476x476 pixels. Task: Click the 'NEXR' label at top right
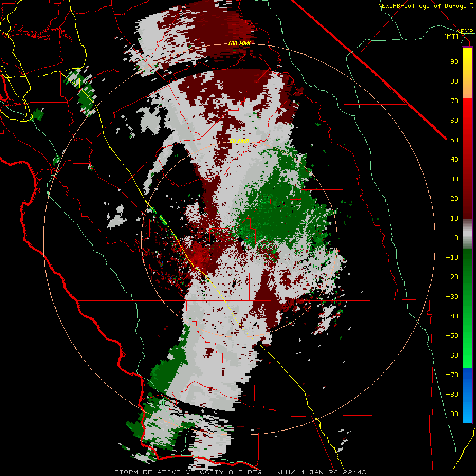[x=465, y=31]
